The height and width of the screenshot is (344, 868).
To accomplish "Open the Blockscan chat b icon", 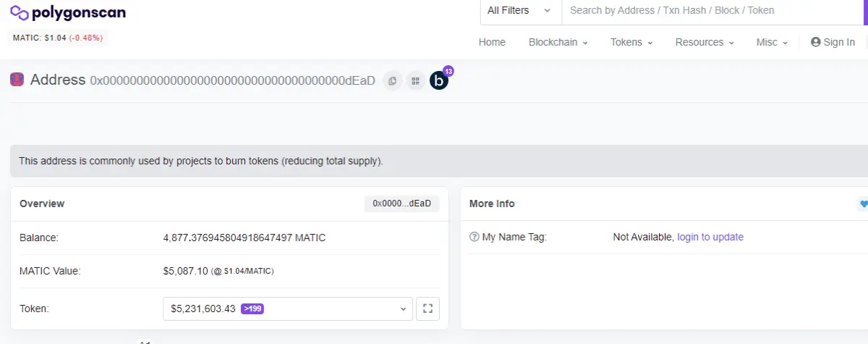I will point(439,80).
